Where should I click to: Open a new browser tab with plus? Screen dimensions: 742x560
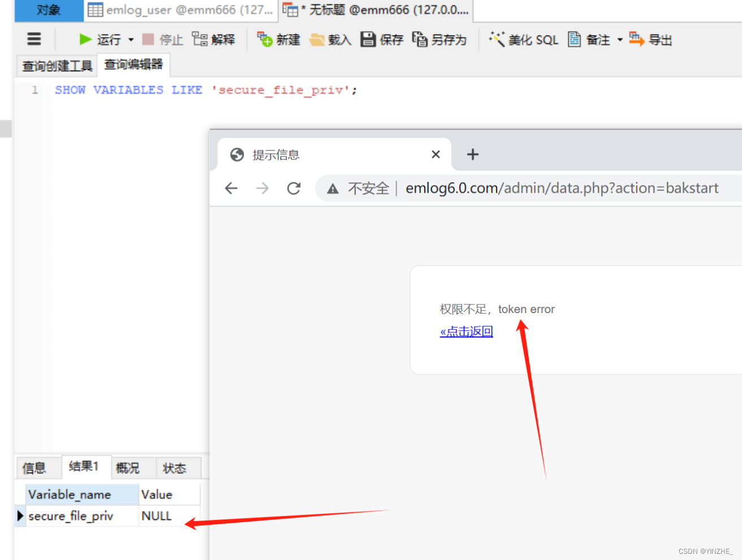click(473, 154)
